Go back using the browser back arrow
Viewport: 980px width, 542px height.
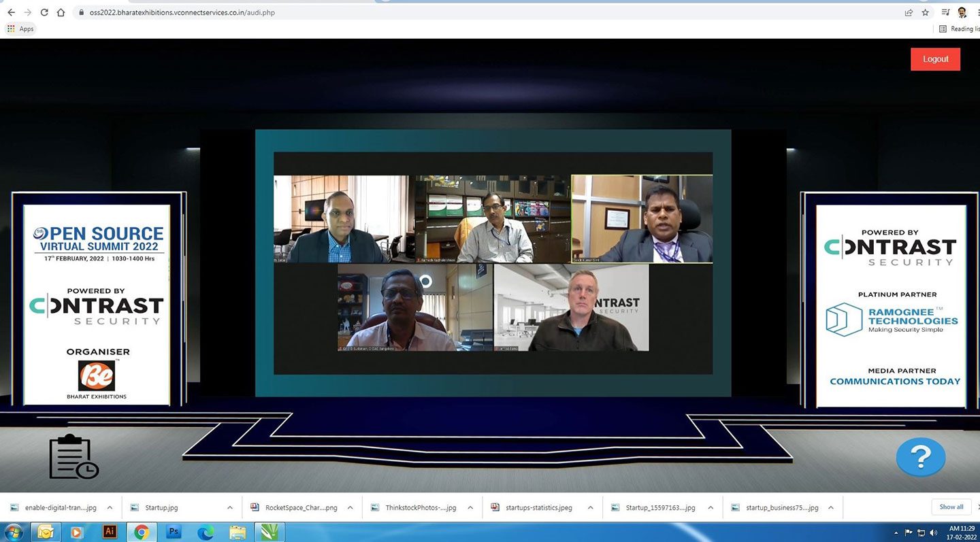click(11, 12)
